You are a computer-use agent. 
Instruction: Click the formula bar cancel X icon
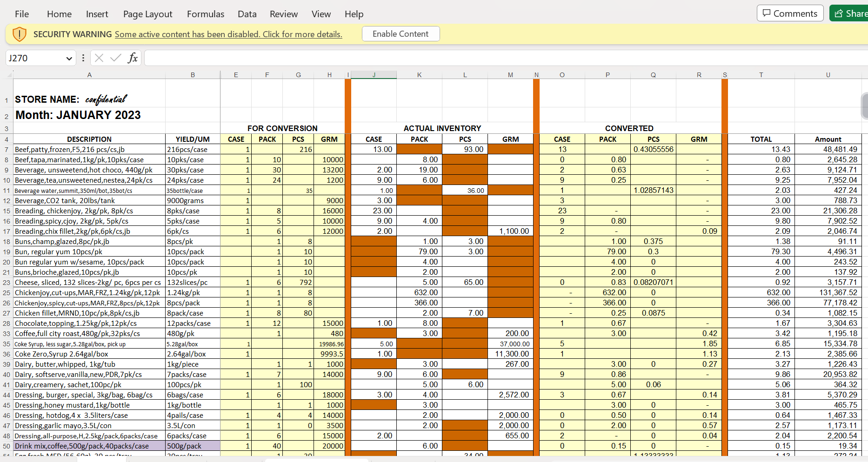pos(99,58)
